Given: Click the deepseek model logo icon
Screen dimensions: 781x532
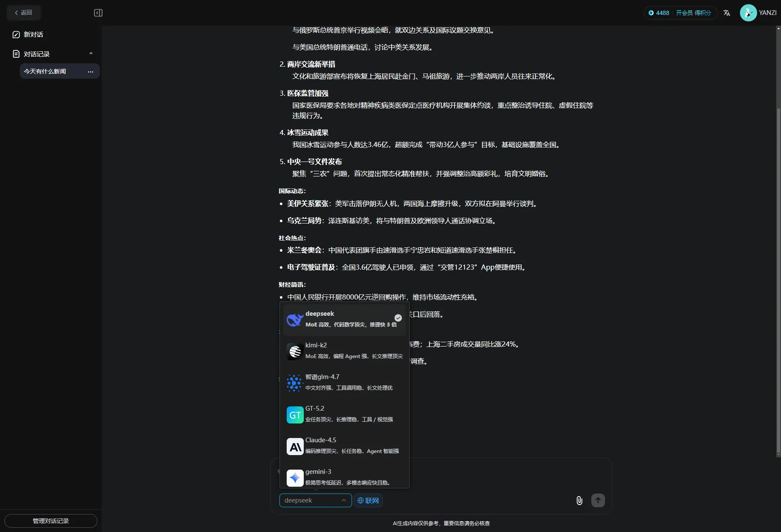Looking at the screenshot, I should 294,319.
